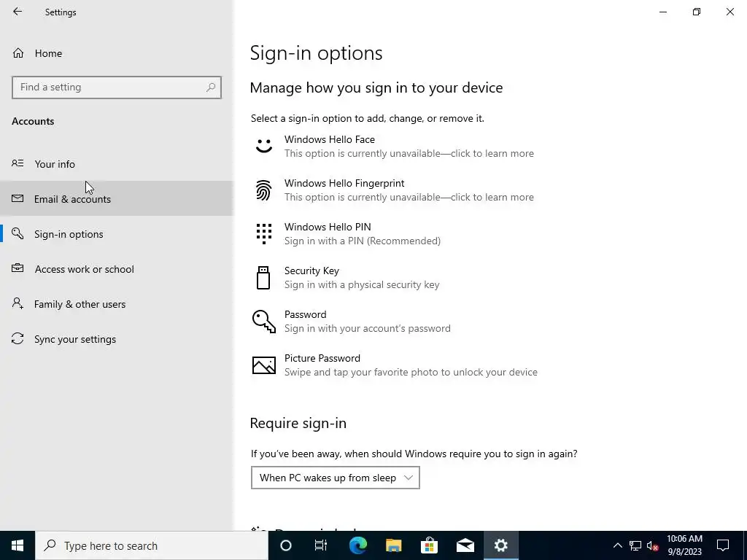Minimize the Settings window
The image size is (747, 560).
(x=663, y=12)
